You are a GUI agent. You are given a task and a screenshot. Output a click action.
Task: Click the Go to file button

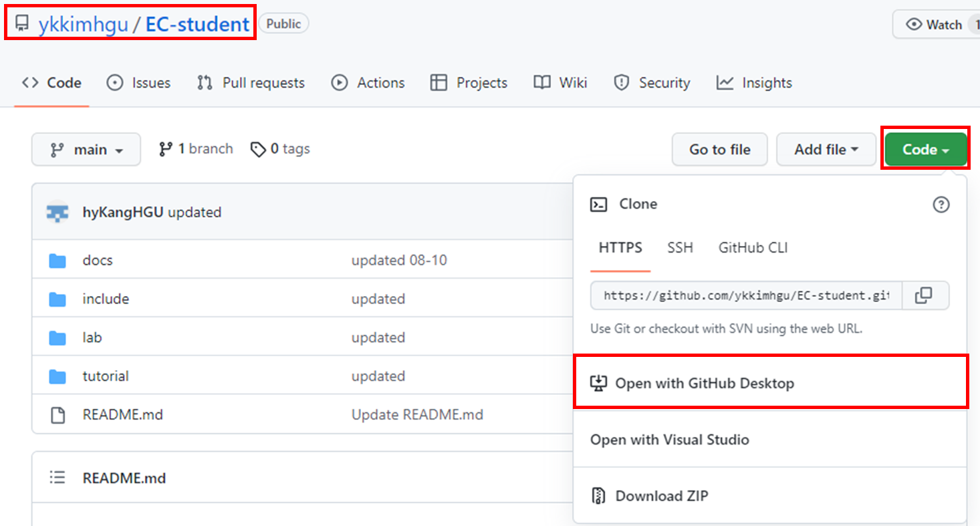click(x=719, y=150)
